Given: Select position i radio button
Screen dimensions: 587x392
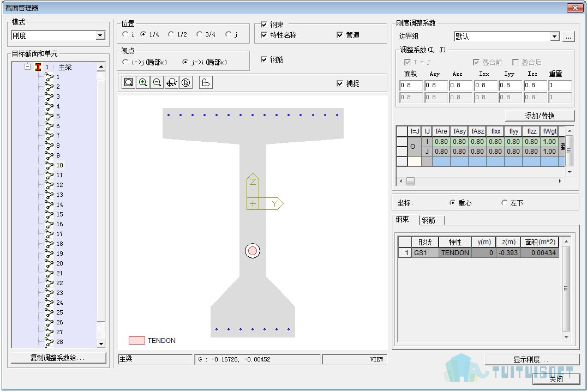Looking at the screenshot, I should click(x=125, y=34).
